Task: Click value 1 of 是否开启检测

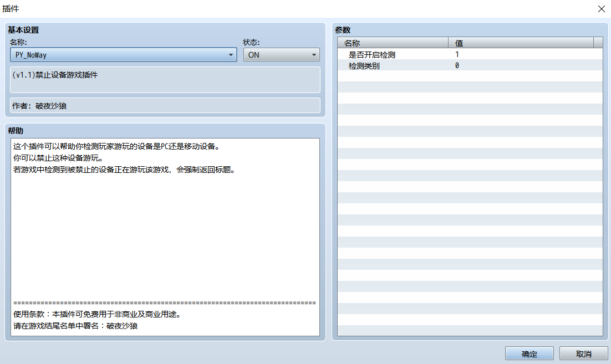Action: (x=457, y=54)
